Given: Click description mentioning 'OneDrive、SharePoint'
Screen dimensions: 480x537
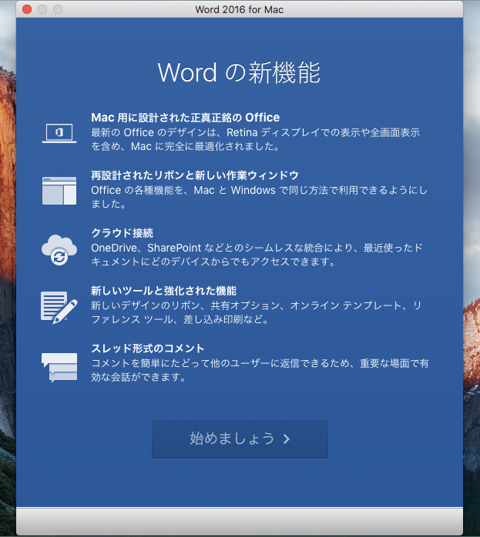Looking at the screenshot, I should pyautogui.click(x=257, y=254).
